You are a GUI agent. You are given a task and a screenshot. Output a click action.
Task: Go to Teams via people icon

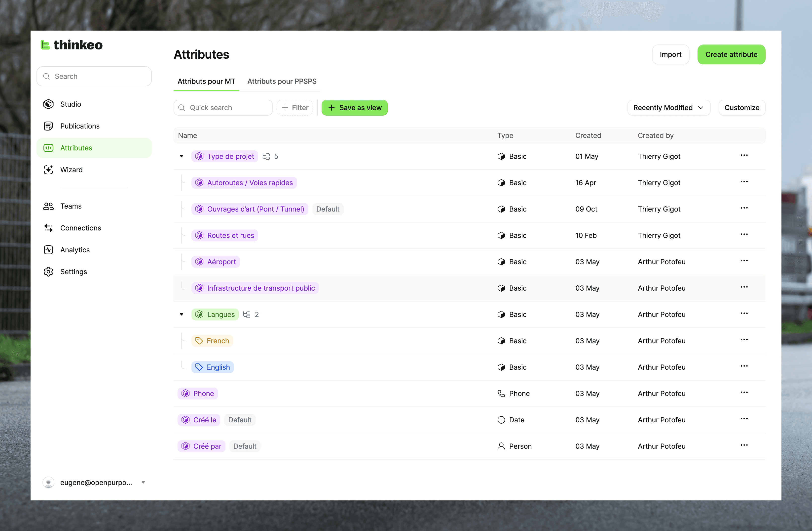tap(48, 206)
